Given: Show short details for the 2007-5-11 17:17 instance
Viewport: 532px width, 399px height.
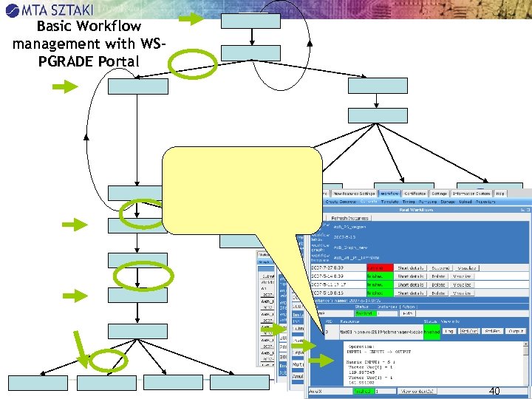Looking at the screenshot, I should (x=410, y=285).
